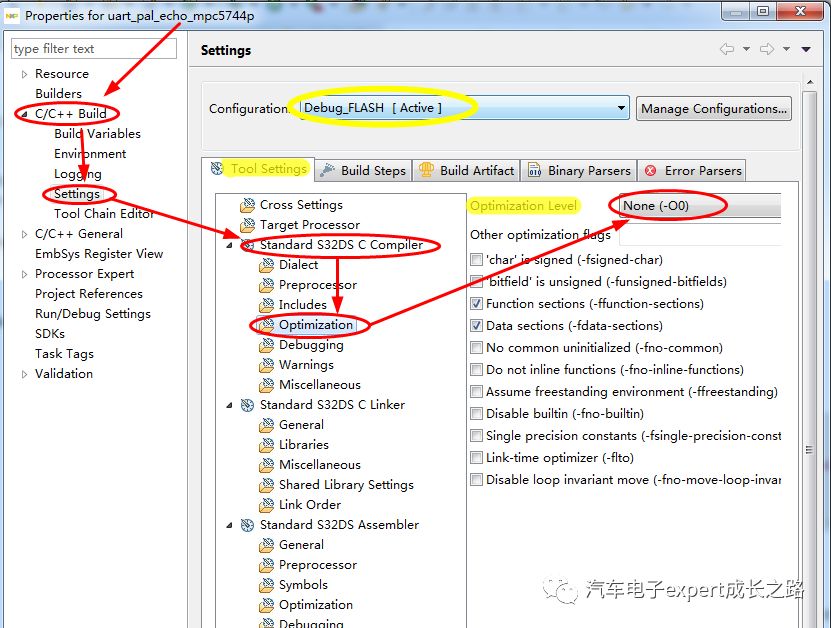Click the assembler General option icon

click(x=267, y=545)
